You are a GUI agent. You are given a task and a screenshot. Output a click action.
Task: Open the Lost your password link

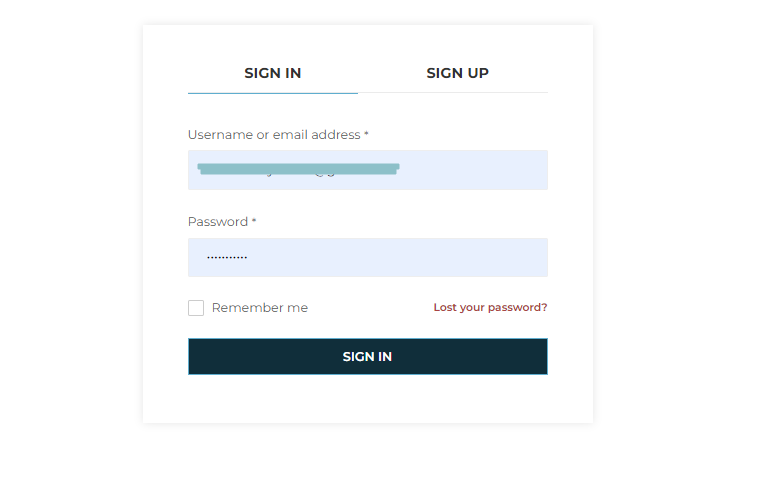pyautogui.click(x=490, y=307)
